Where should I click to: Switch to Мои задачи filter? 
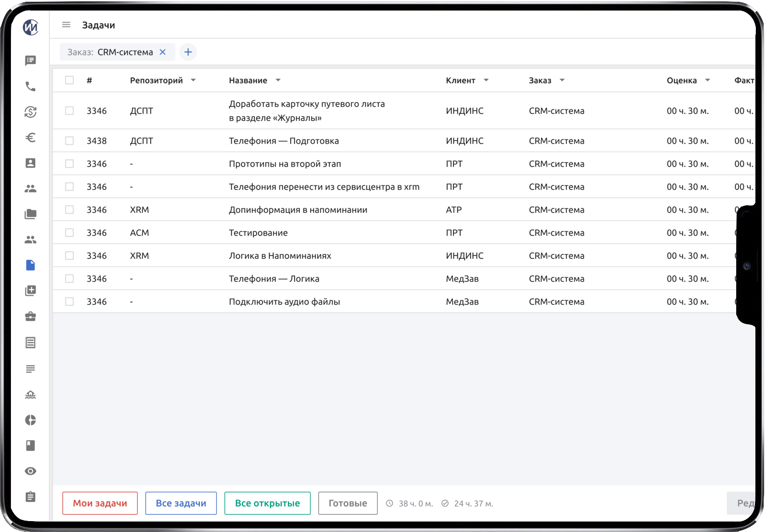point(100,503)
